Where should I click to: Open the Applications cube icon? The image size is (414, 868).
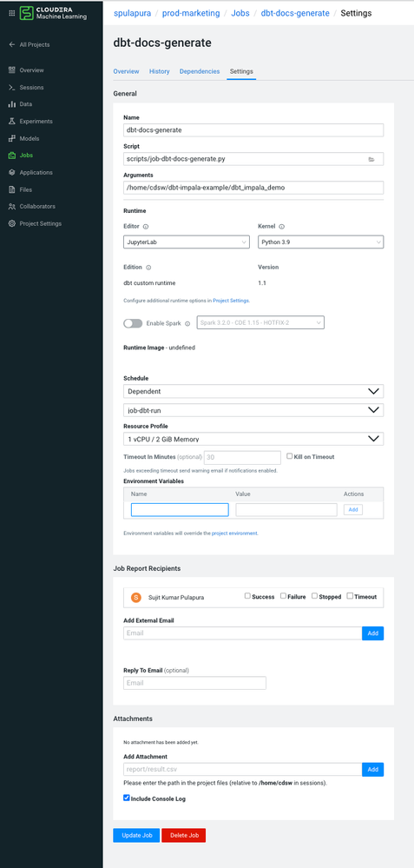click(11, 172)
